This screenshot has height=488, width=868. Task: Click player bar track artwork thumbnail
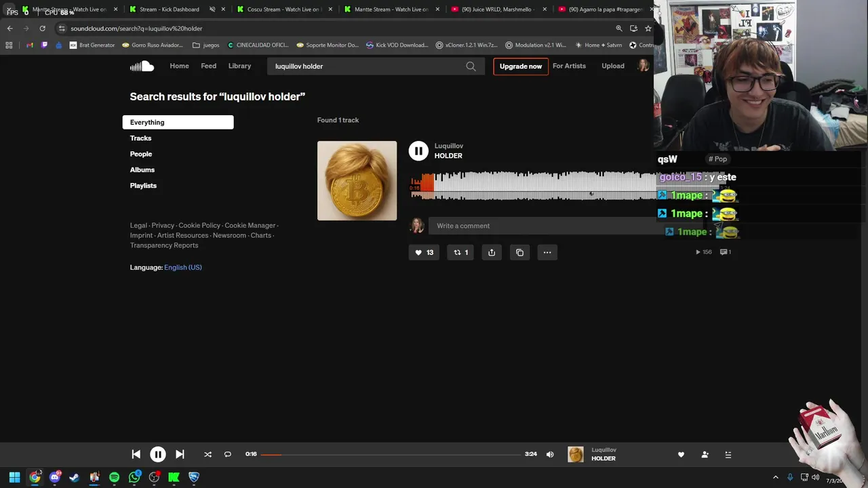[x=576, y=455]
